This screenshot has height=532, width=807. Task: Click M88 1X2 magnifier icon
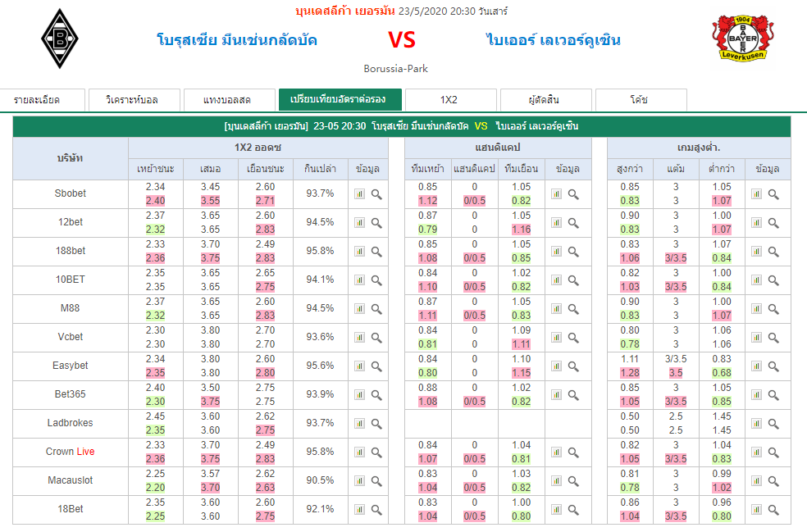[376, 309]
